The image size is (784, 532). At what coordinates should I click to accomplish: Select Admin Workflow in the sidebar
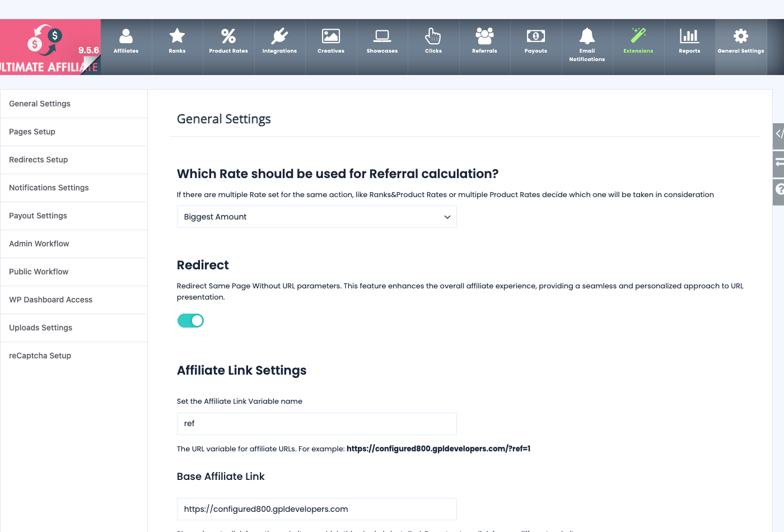(73, 244)
